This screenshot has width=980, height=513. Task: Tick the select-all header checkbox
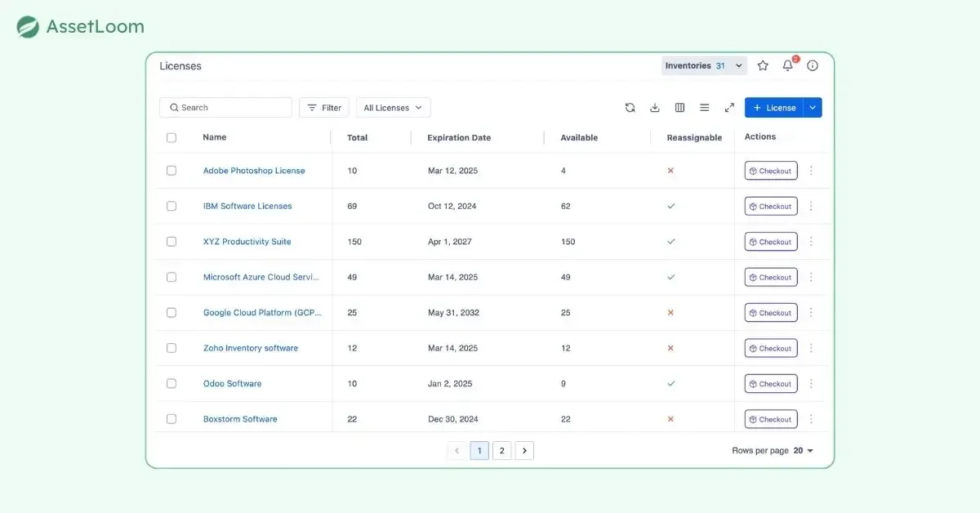[171, 138]
